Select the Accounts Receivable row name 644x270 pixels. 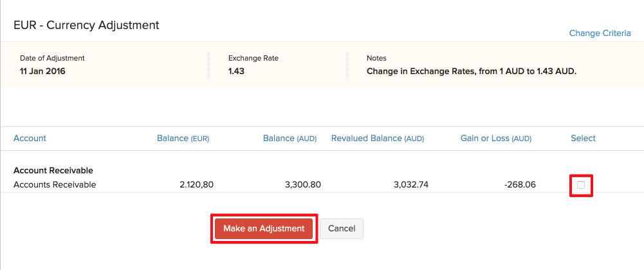(x=55, y=185)
